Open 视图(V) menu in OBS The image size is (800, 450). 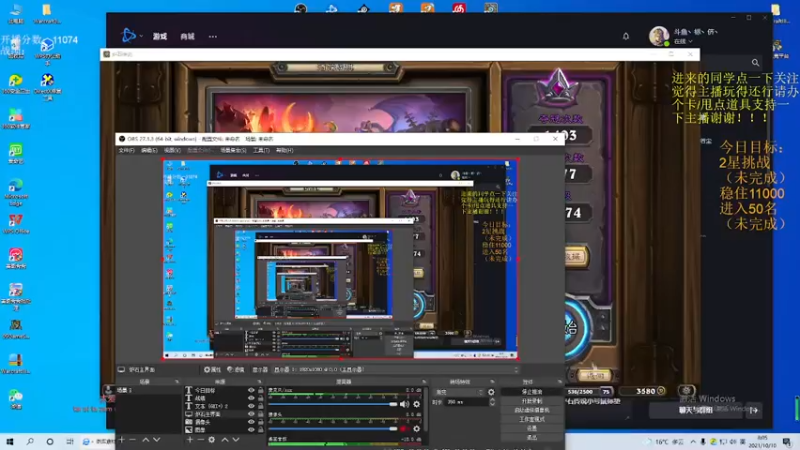pos(172,151)
